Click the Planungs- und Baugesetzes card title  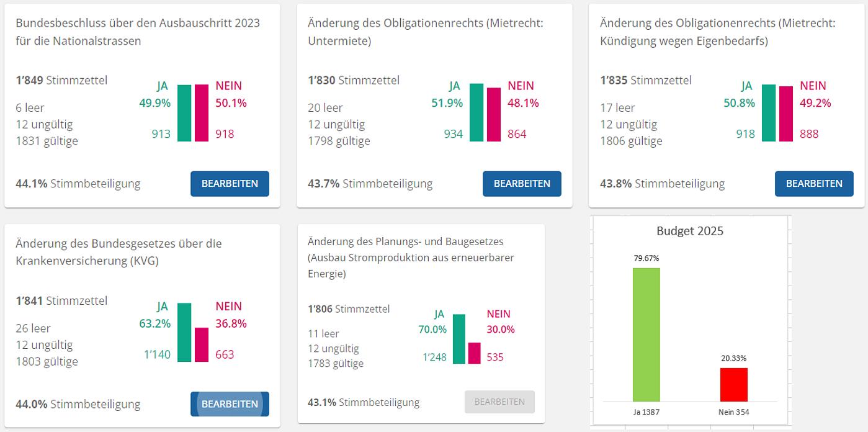(411, 257)
